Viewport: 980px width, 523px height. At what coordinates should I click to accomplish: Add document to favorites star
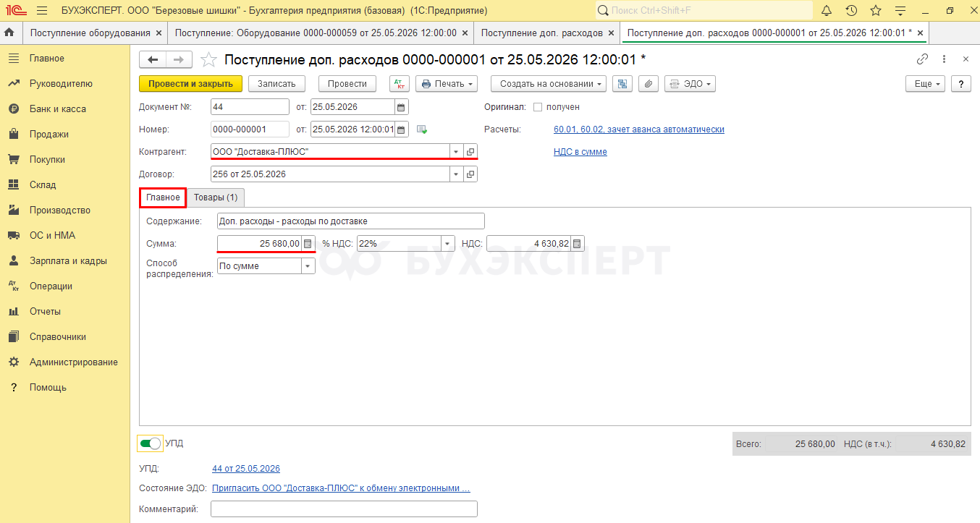click(208, 59)
